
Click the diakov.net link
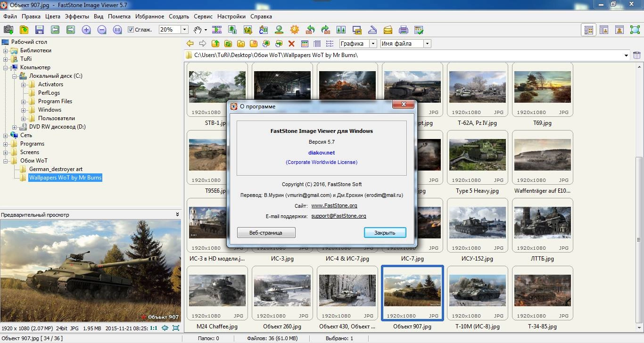[321, 153]
